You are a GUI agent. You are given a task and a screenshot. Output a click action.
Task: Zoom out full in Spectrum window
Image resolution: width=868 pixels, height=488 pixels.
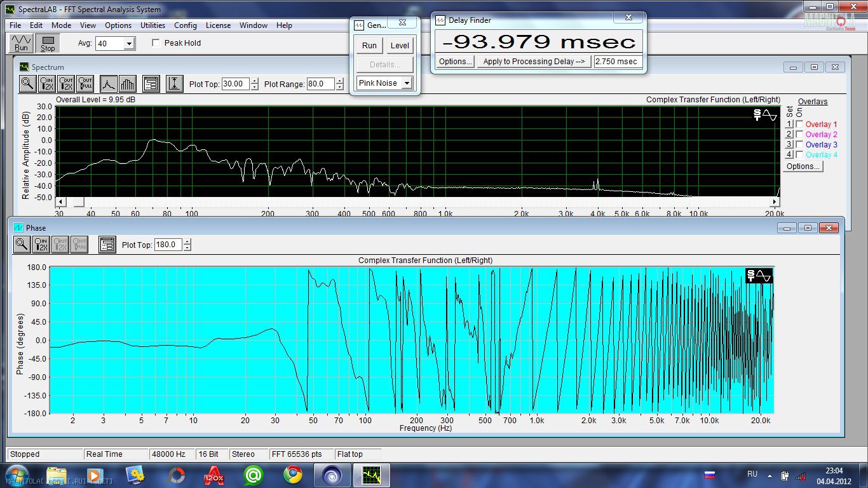click(85, 83)
